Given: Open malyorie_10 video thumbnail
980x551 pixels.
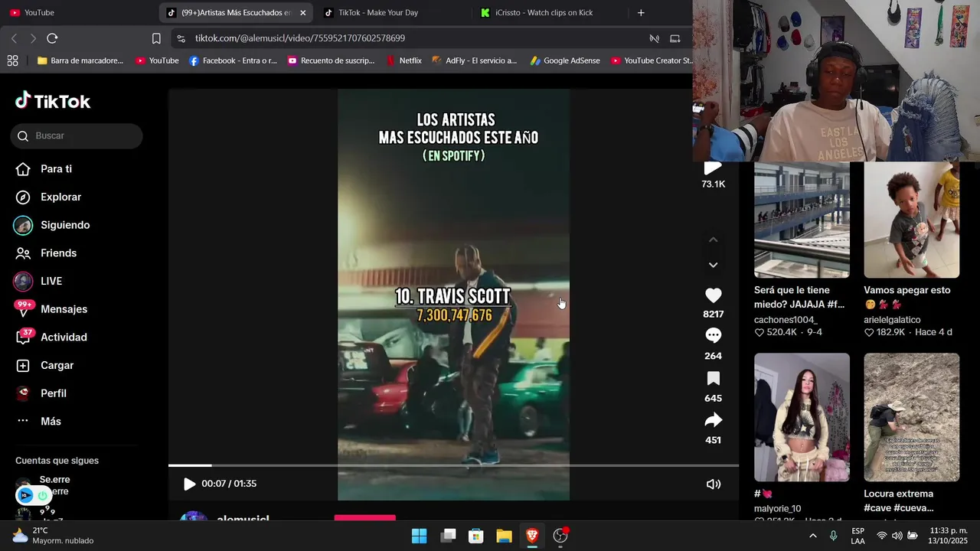Looking at the screenshot, I should (802, 417).
